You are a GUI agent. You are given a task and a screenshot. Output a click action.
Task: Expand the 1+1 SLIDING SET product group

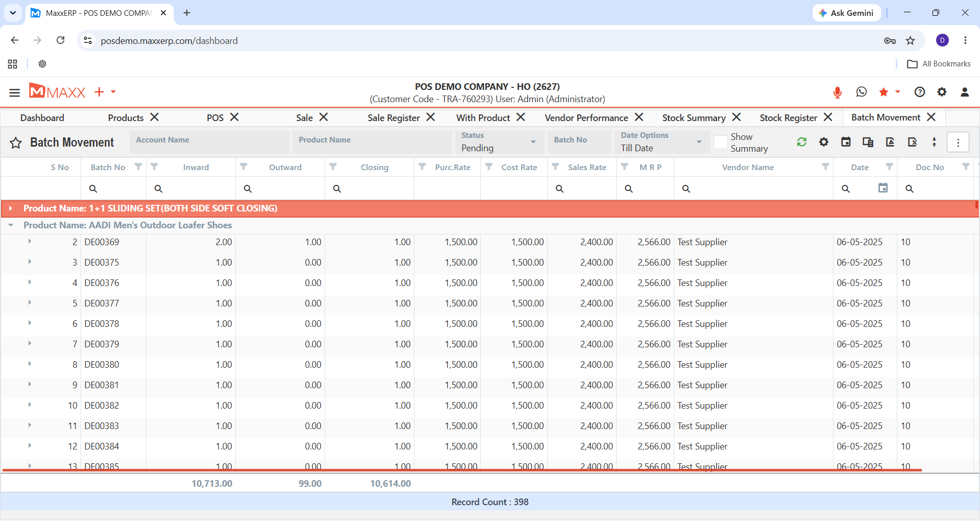(x=11, y=208)
